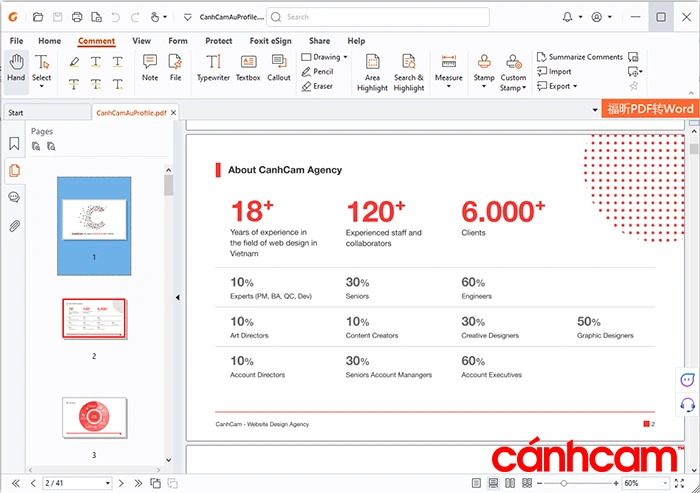Switch to continuous page view
The image size is (700, 493).
(x=493, y=483)
